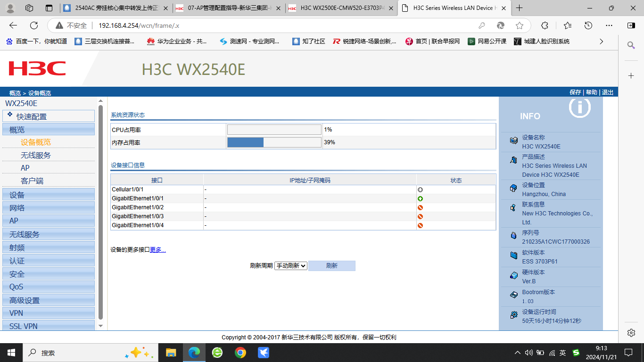Image resolution: width=644 pixels, height=362 pixels.
Task: Expand the bookmarks bar overflow chevron
Action: tap(601, 41)
